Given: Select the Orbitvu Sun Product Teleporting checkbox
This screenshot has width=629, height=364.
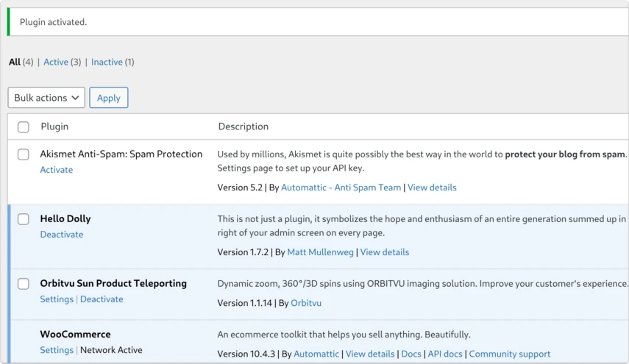Looking at the screenshot, I should coord(24,284).
